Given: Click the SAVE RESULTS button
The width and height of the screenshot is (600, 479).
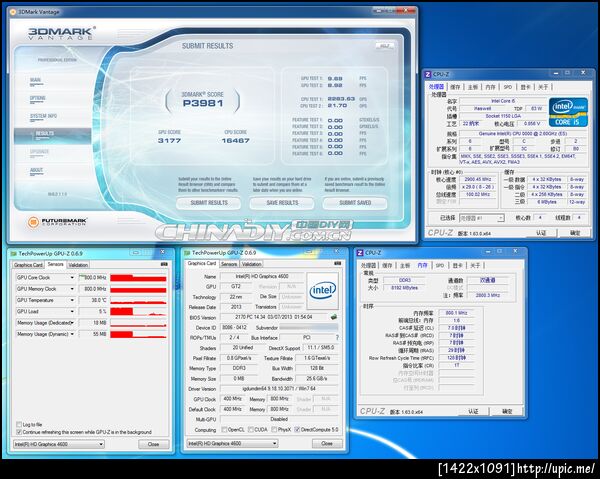Looking at the screenshot, I should coord(282,203).
